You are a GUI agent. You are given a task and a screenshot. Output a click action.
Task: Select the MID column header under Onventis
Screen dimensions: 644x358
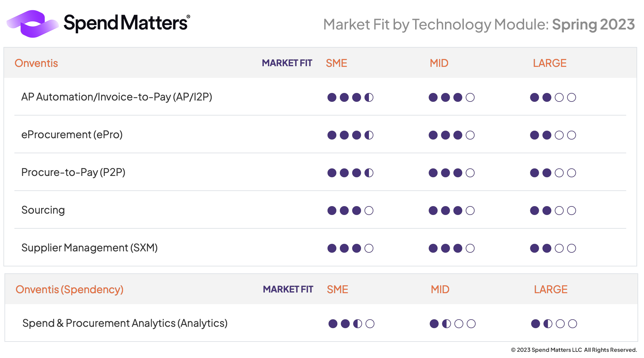439,63
